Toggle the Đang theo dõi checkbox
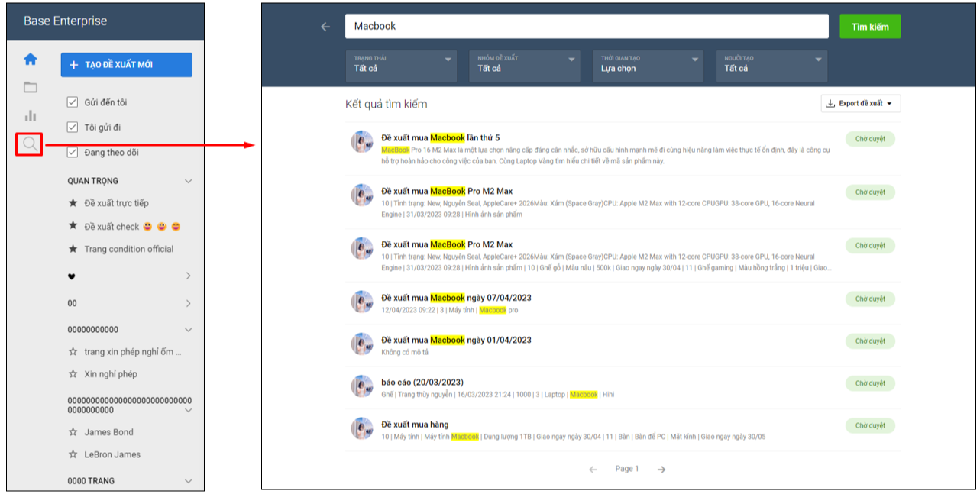The height and width of the screenshot is (494, 980). click(x=73, y=153)
